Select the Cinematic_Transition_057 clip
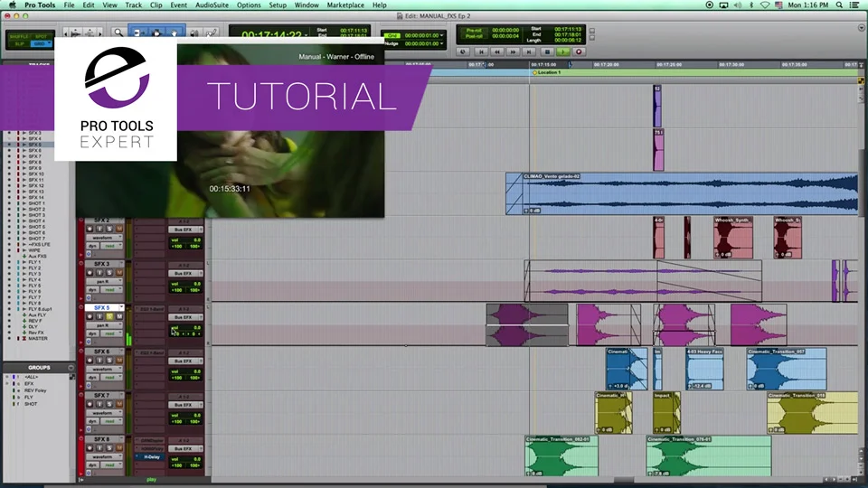 (787, 369)
